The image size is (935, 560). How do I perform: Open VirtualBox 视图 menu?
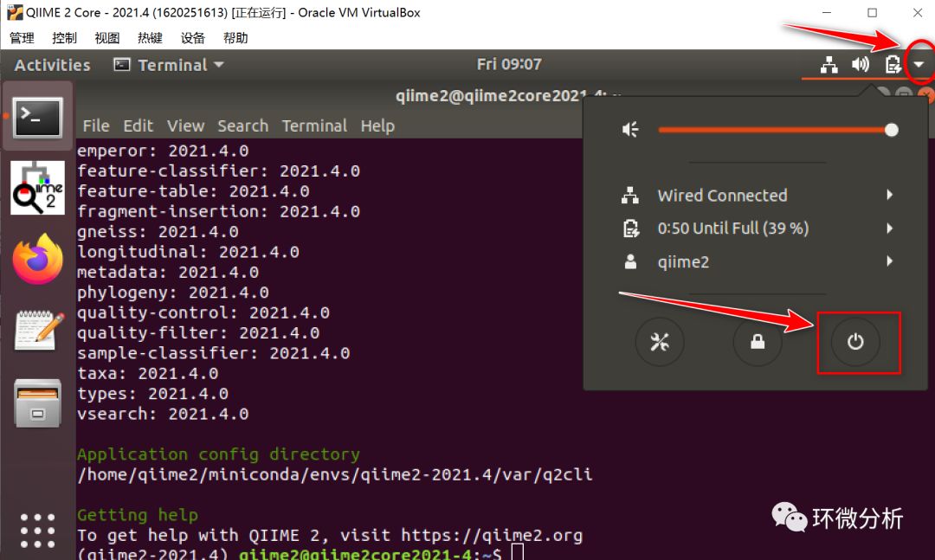pyautogui.click(x=107, y=38)
